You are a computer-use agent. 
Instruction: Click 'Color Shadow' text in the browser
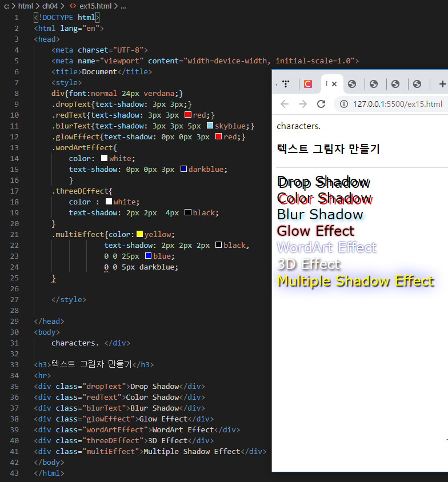coord(325,199)
